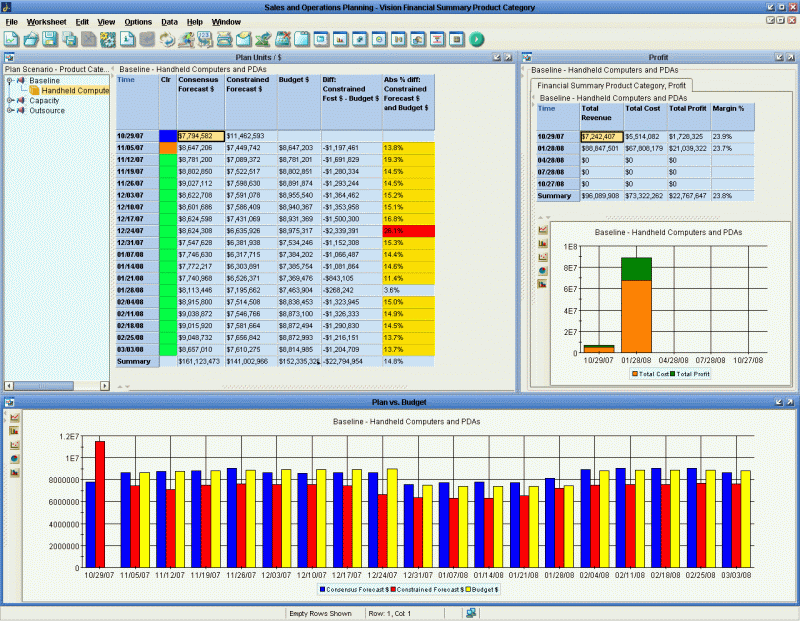
Task: Maximize the Profit panel
Action: [790, 57]
